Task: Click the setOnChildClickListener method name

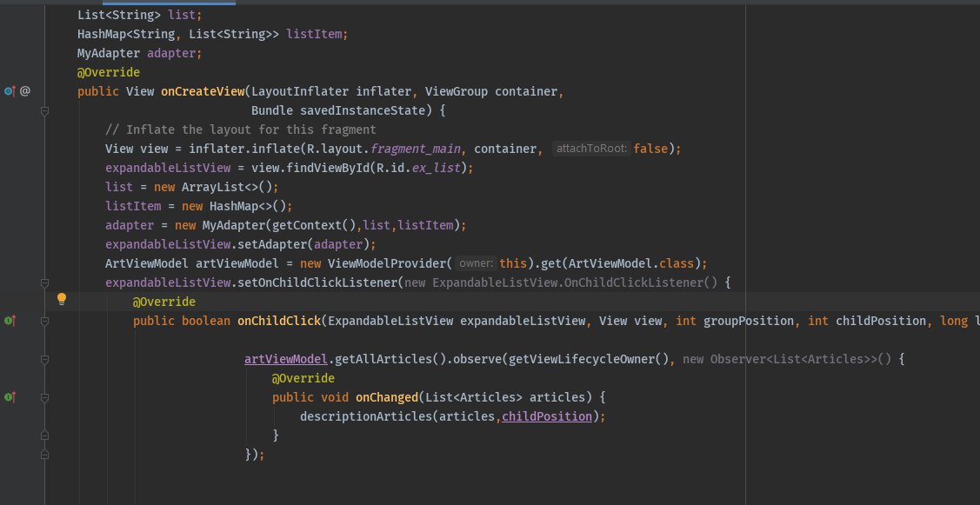Action: click(317, 283)
